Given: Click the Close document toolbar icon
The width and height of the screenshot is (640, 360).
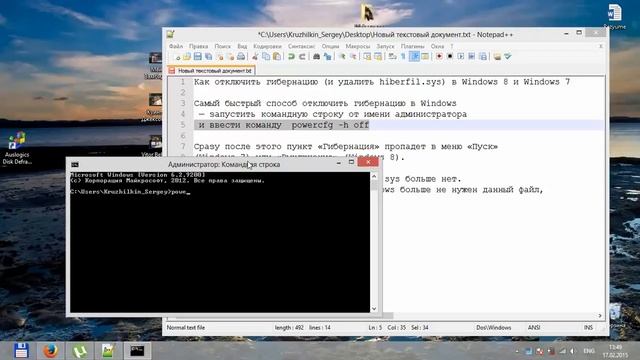Looking at the screenshot, I should coord(220,57).
